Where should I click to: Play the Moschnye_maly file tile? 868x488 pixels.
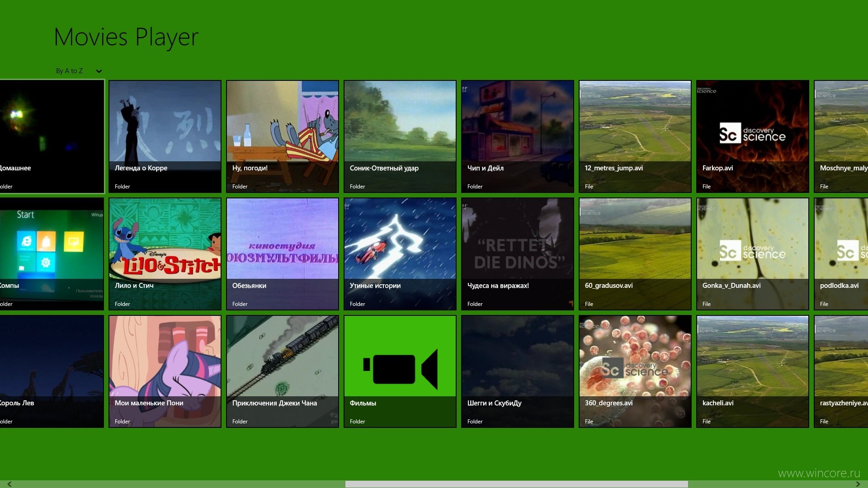[x=841, y=136]
